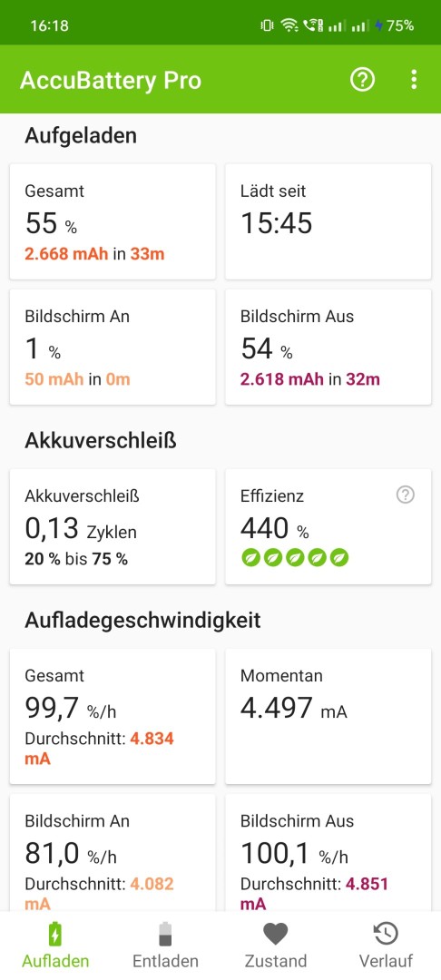Tap the Verlauf history clock icon
Screen dimensions: 441x980
[386, 934]
